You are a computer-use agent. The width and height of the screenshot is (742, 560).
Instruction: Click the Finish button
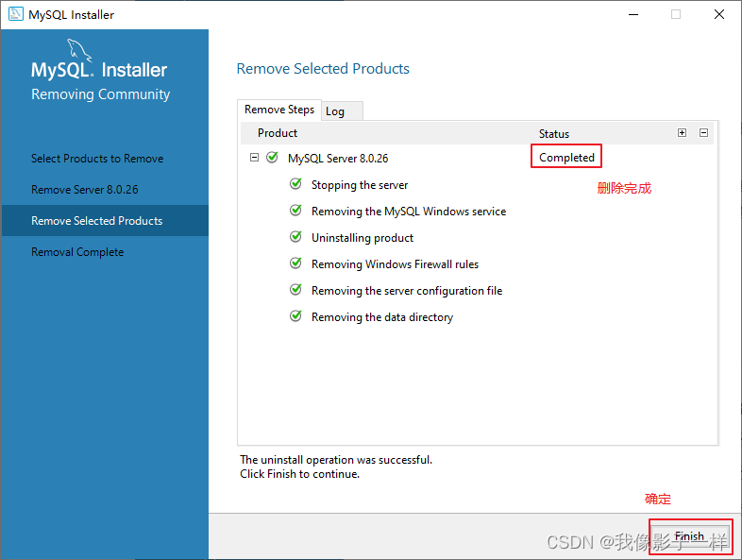(x=690, y=536)
